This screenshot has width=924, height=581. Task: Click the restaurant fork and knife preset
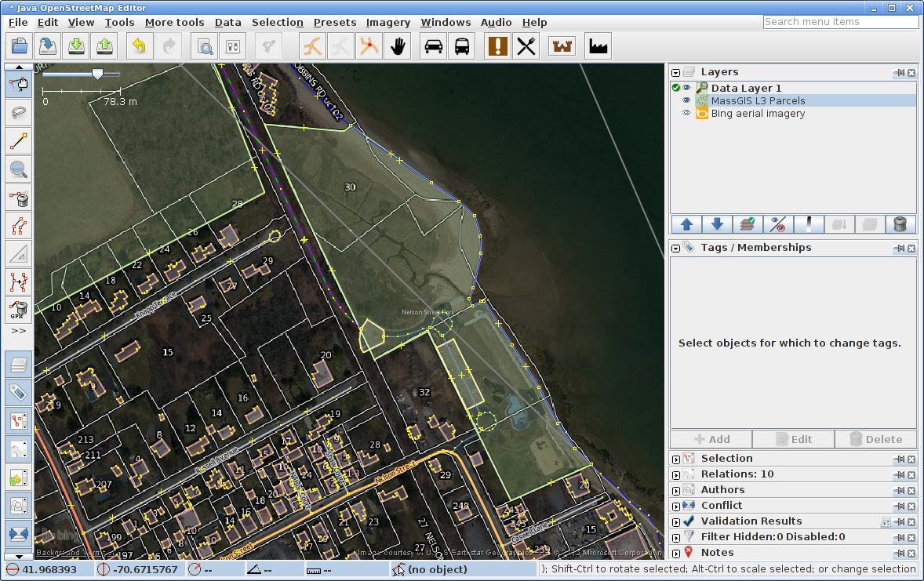coord(526,46)
